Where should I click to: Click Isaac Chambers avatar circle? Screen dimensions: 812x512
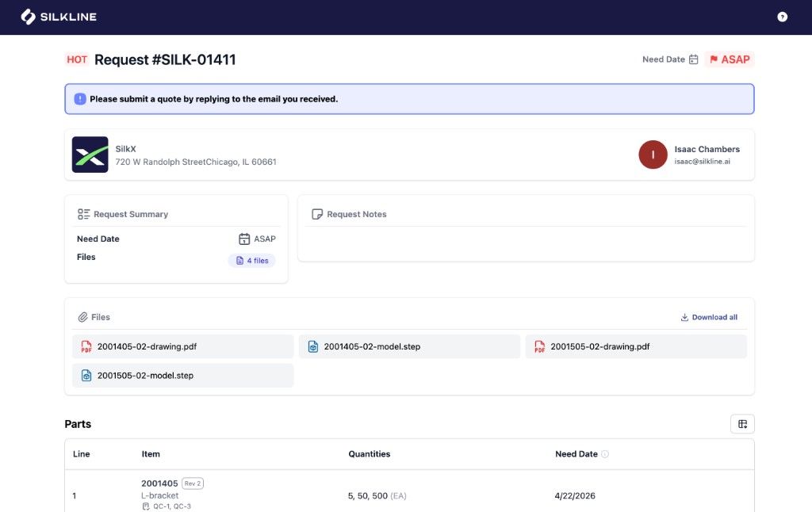[653, 155]
